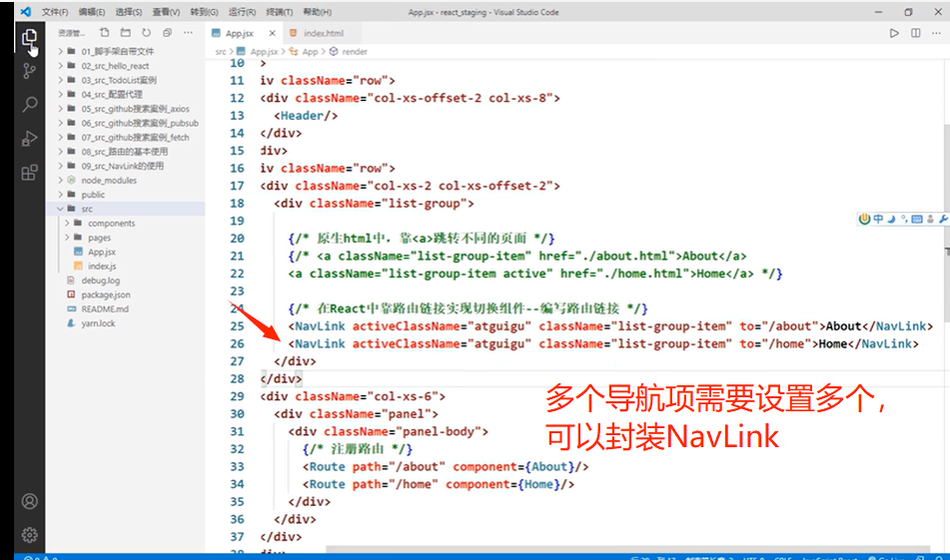Open the 编辑(E) menu

click(x=92, y=12)
